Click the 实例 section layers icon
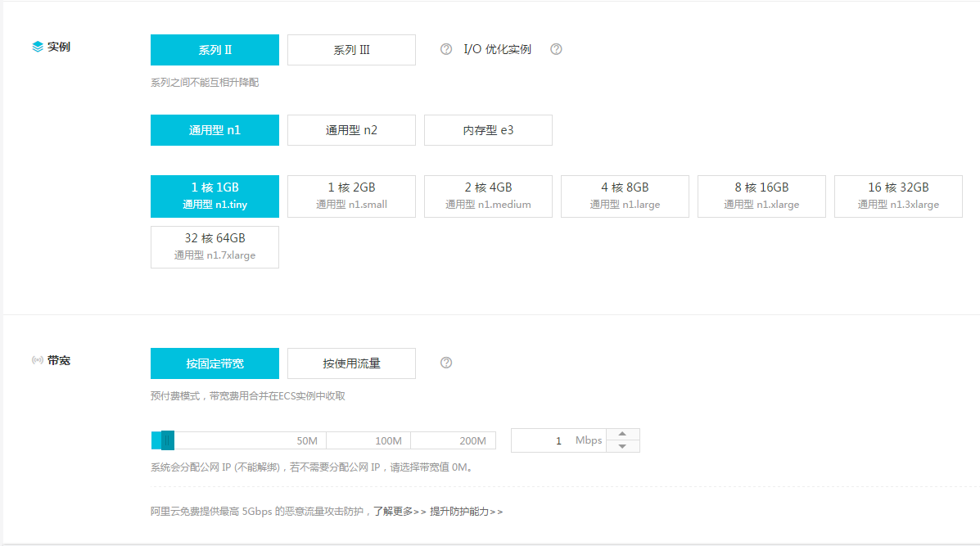Viewport: 980px width, 546px height. pyautogui.click(x=38, y=47)
